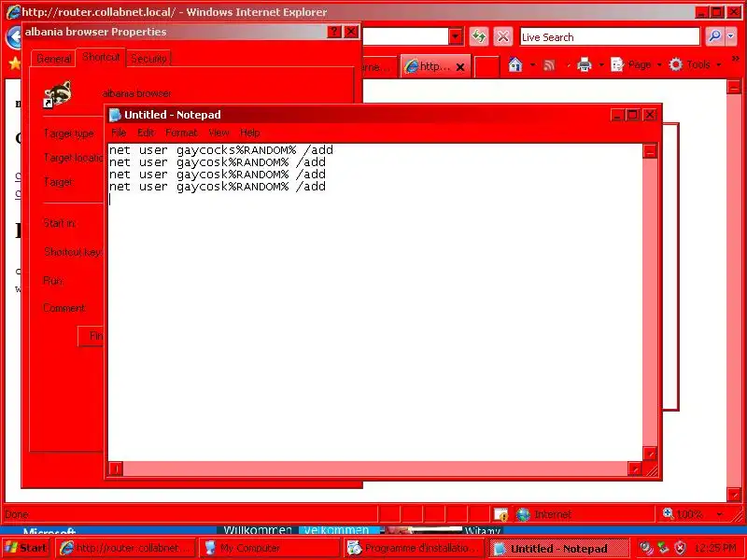Select the http browser tab in IE
This screenshot has height=560, width=747.
click(433, 66)
